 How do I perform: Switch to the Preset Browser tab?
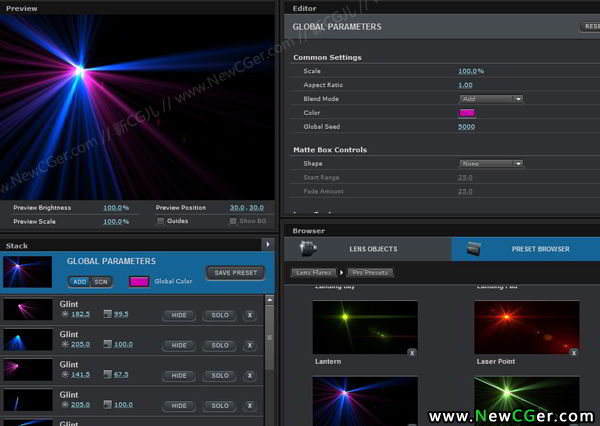[x=526, y=249]
